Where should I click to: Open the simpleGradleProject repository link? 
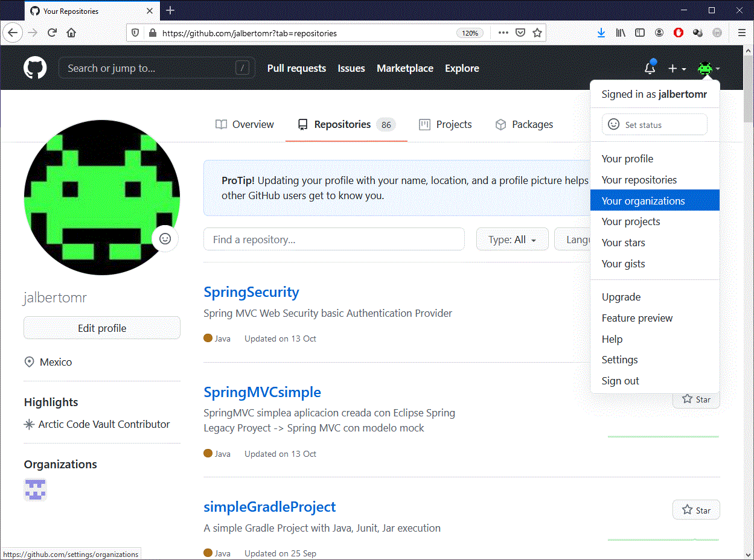click(270, 507)
